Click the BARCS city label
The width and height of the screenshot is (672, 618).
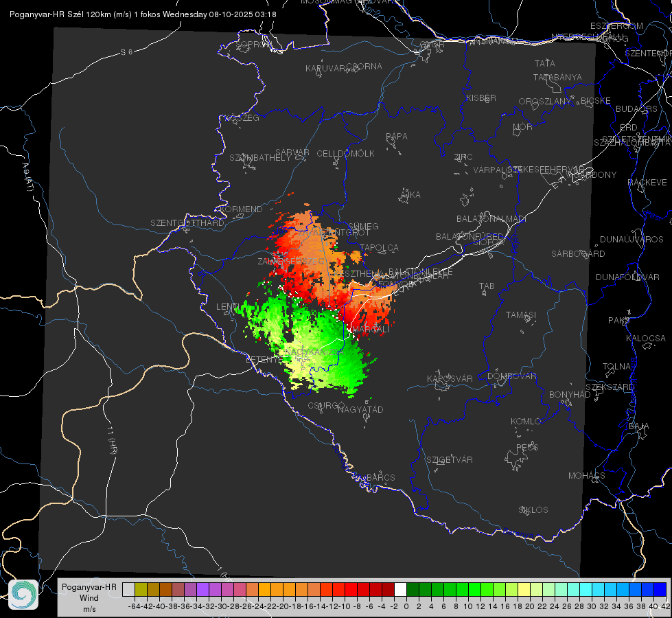coord(381,477)
